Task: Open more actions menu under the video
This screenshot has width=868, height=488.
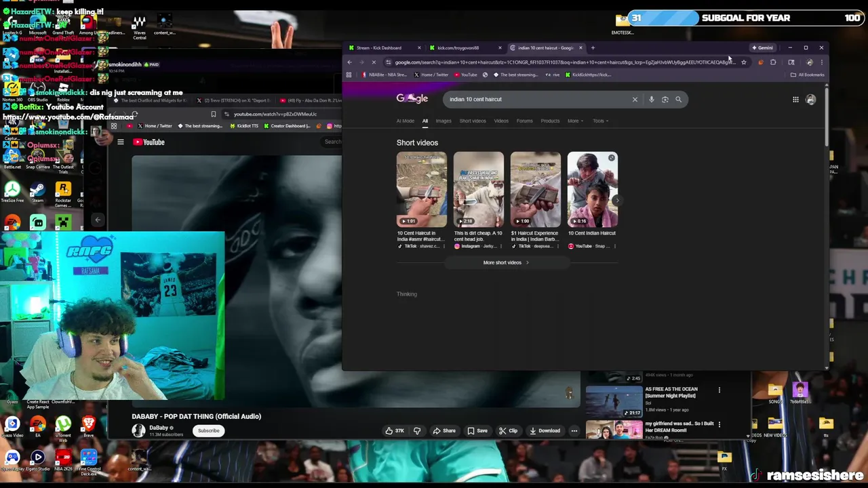Action: [x=574, y=430]
